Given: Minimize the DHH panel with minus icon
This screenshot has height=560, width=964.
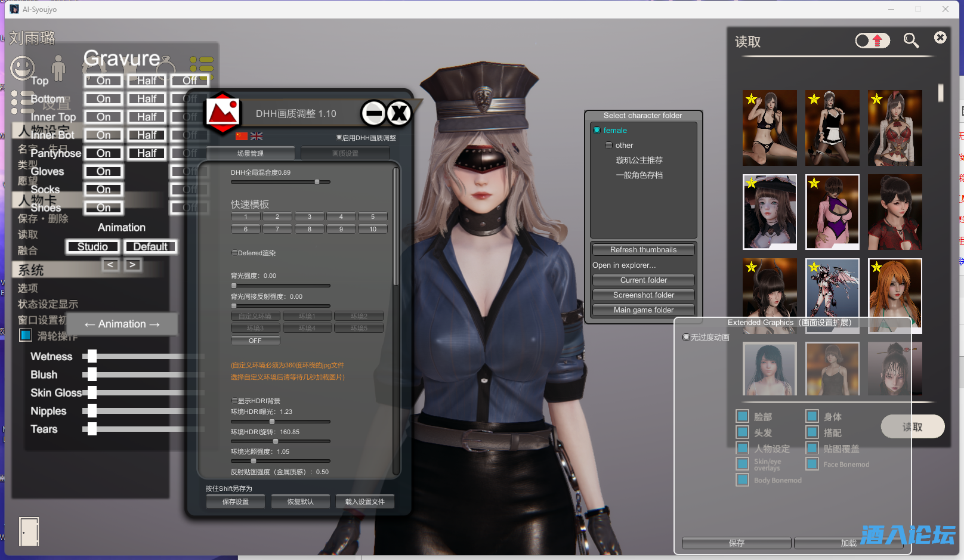Looking at the screenshot, I should (374, 113).
